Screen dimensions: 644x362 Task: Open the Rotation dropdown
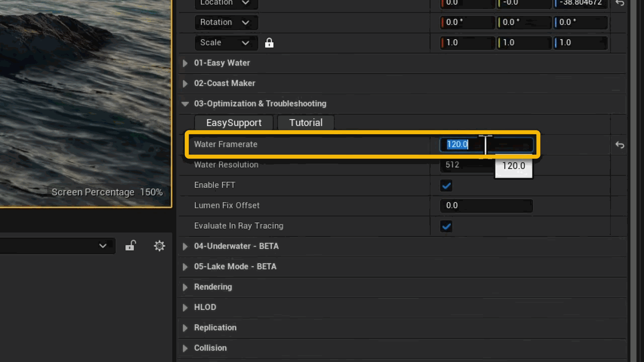[x=226, y=22]
